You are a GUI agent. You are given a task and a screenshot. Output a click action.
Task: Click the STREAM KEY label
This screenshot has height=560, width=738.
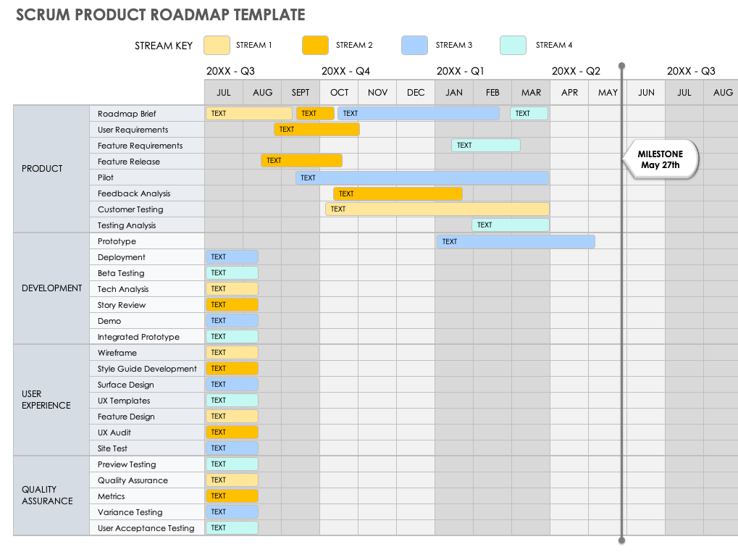pyautogui.click(x=162, y=45)
